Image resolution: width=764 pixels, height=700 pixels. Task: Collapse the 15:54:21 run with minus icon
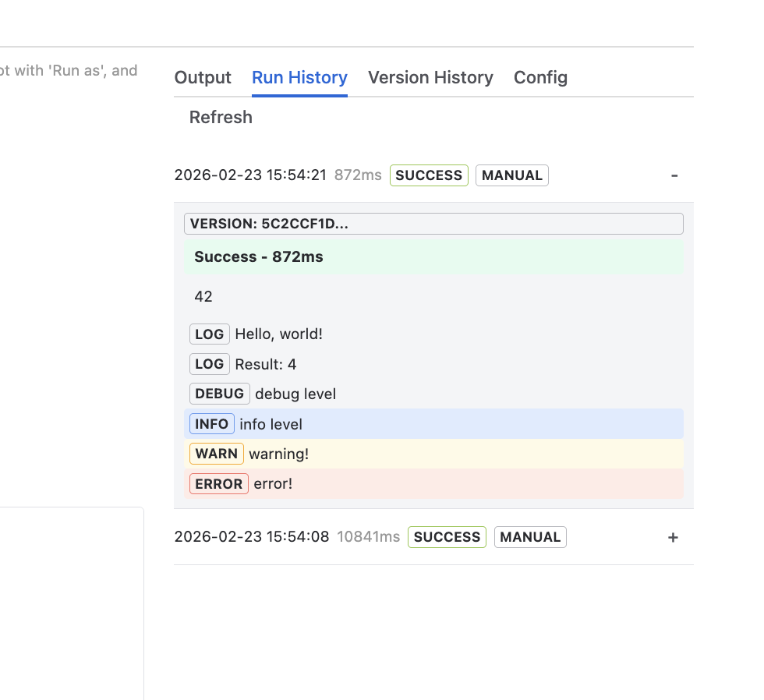point(674,175)
